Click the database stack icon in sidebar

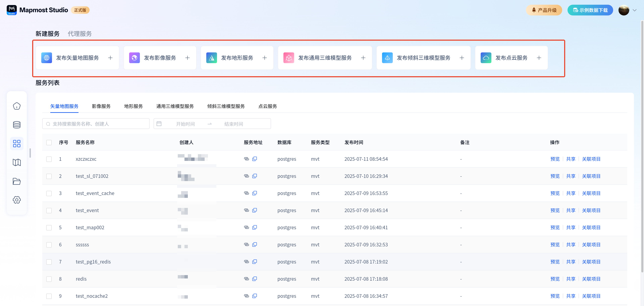point(16,125)
